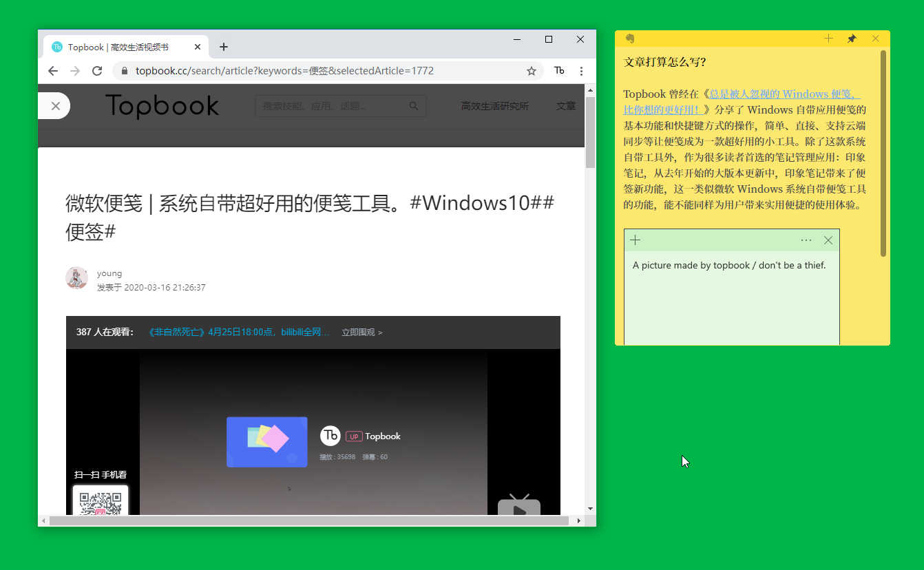924x570 pixels.
Task: Go back in the Chrome browser
Action: (53, 71)
